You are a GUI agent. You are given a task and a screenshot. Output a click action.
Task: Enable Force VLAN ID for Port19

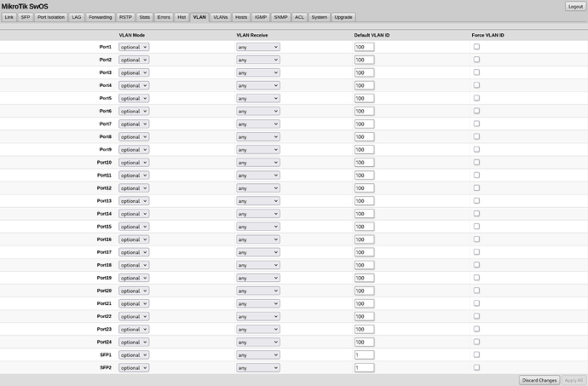coord(476,278)
